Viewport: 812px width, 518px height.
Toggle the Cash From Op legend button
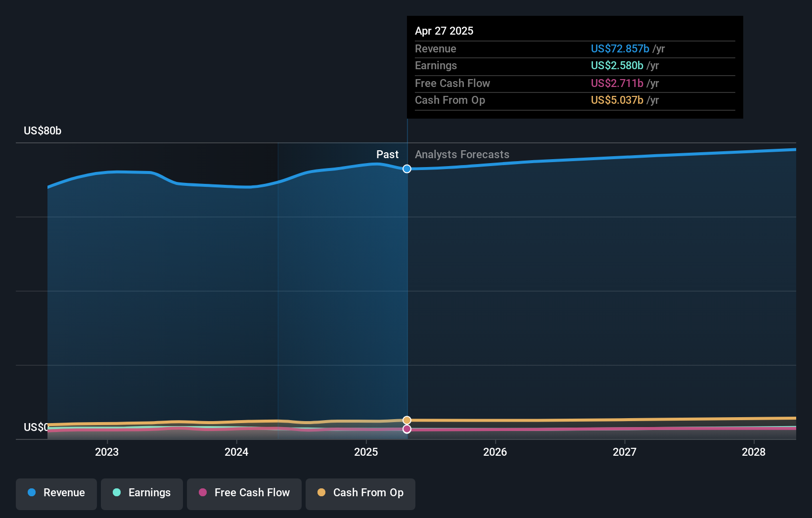click(x=361, y=494)
